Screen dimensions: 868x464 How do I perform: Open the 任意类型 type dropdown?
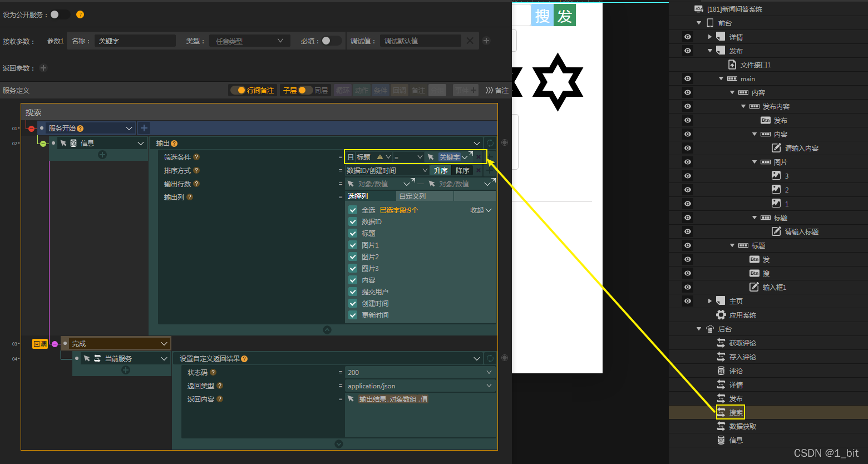[x=249, y=41]
